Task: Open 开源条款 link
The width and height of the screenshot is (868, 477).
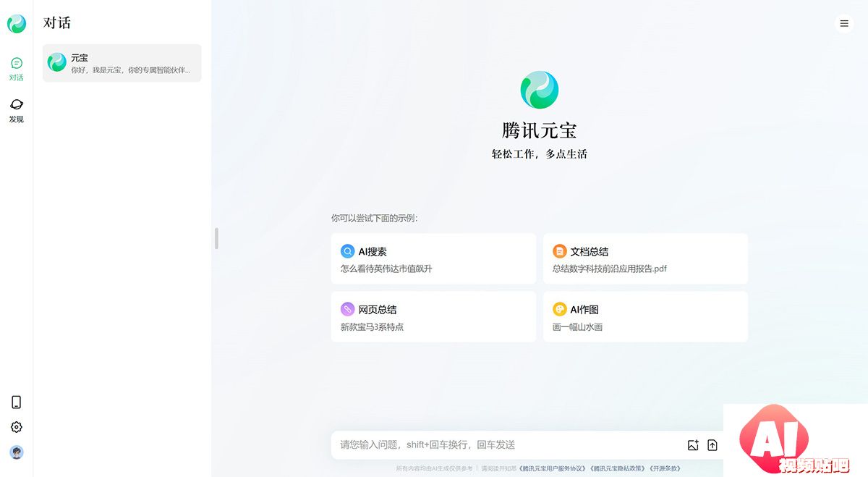Action: pos(665,468)
